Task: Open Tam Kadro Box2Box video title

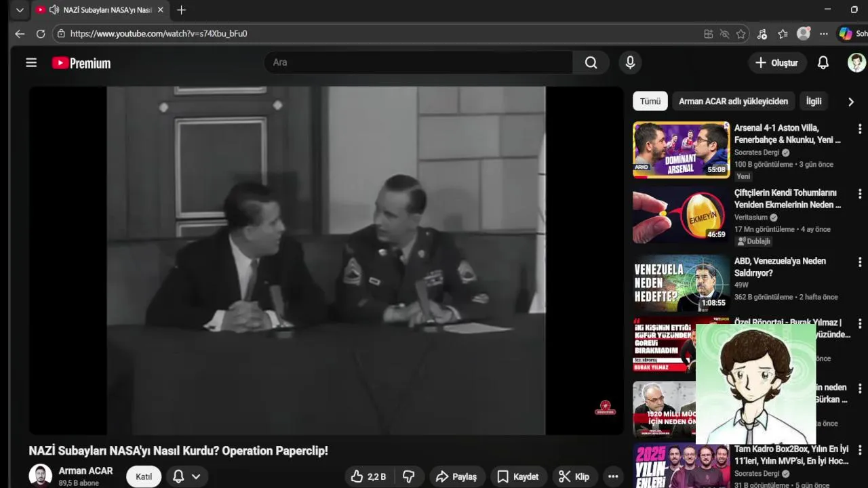Action: pyautogui.click(x=791, y=455)
